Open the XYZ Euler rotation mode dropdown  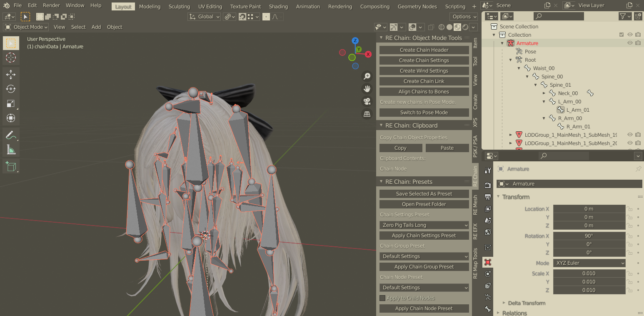(589, 263)
